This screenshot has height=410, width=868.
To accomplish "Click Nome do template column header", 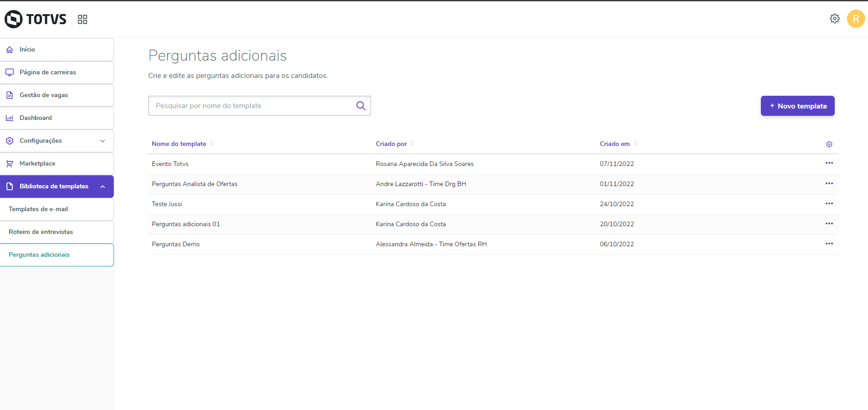I will pyautogui.click(x=179, y=144).
